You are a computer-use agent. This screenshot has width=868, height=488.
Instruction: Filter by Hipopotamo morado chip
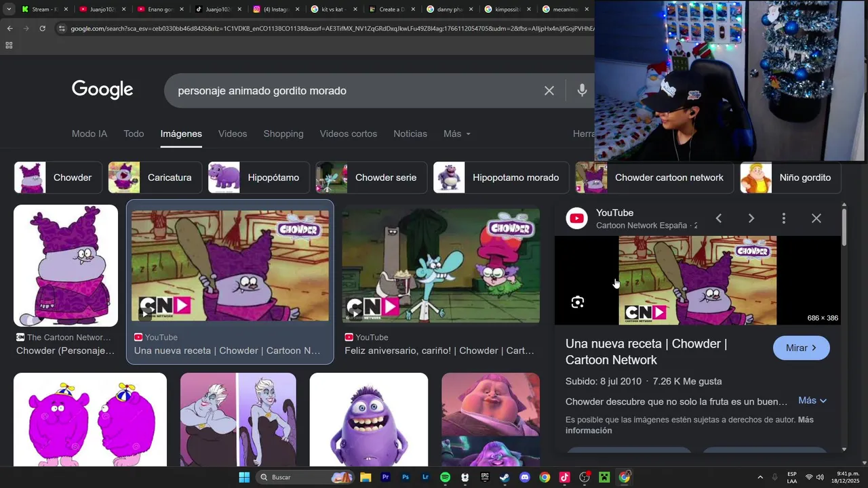(x=501, y=178)
